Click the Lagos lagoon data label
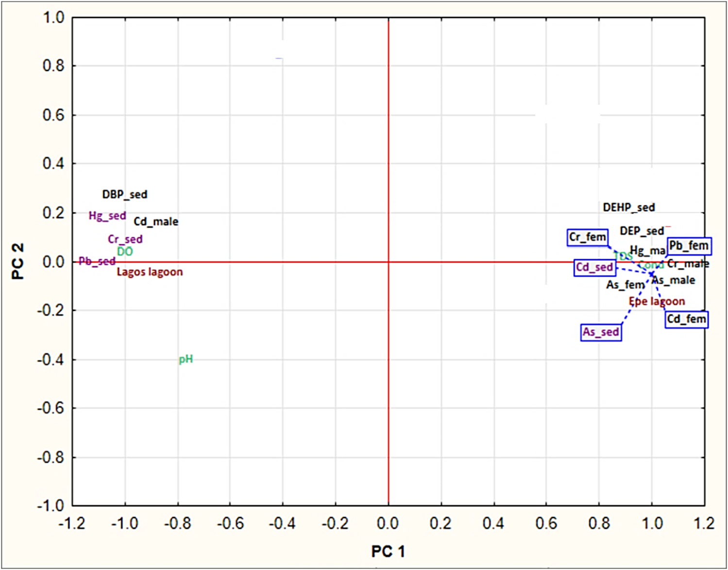The width and height of the screenshot is (728, 570). tap(149, 272)
